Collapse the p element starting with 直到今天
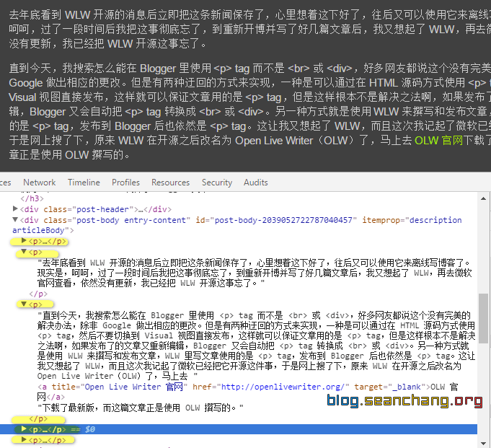491x448 pixels. (24, 304)
